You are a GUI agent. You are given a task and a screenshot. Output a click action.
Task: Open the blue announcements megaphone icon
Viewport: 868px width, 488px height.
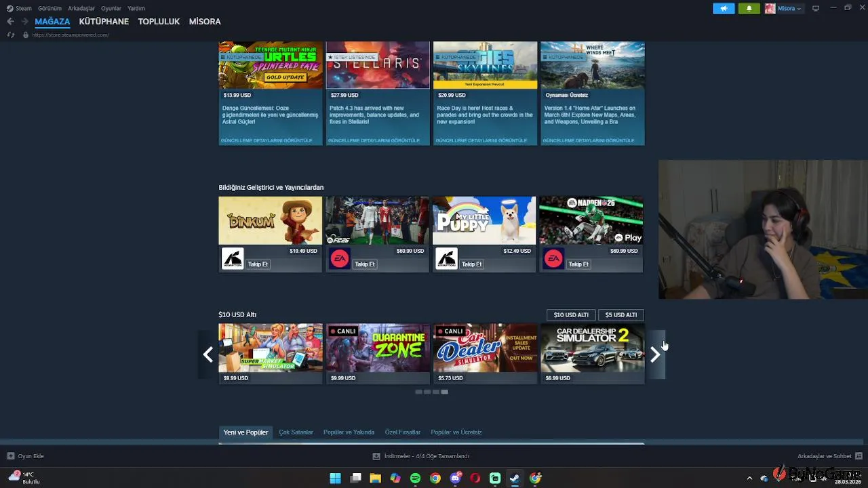pyautogui.click(x=724, y=8)
